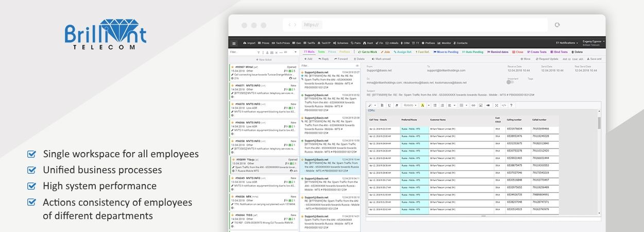Viewport: 644px width, 232px height.
Task: Click the browser reload icon
Action: click(557, 25)
